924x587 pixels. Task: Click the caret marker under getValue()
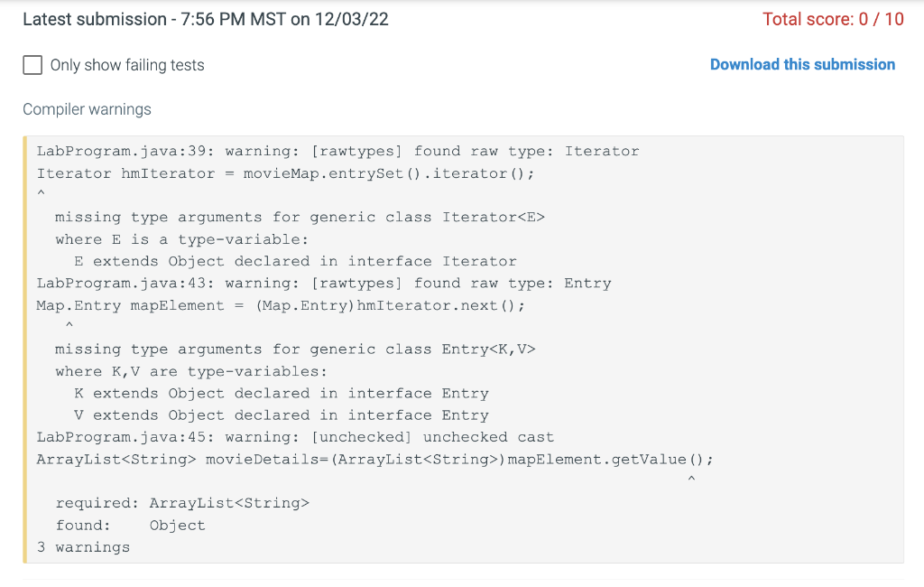(691, 479)
